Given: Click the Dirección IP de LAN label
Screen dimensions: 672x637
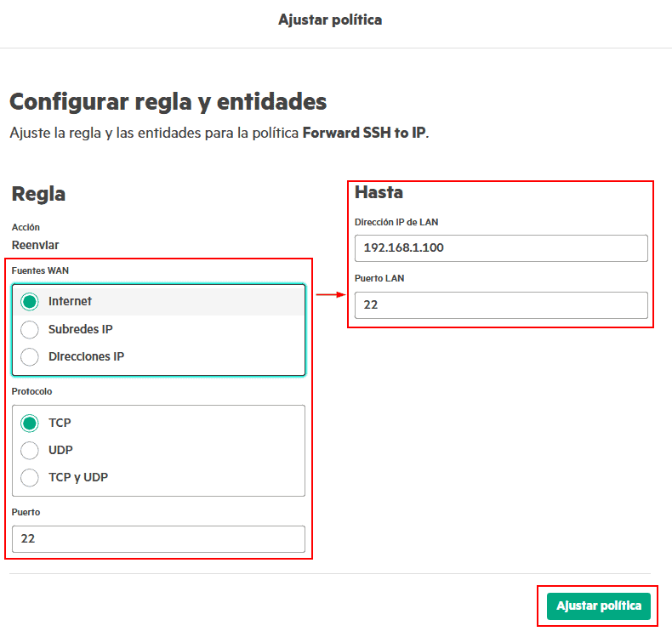Looking at the screenshot, I should [x=396, y=223].
